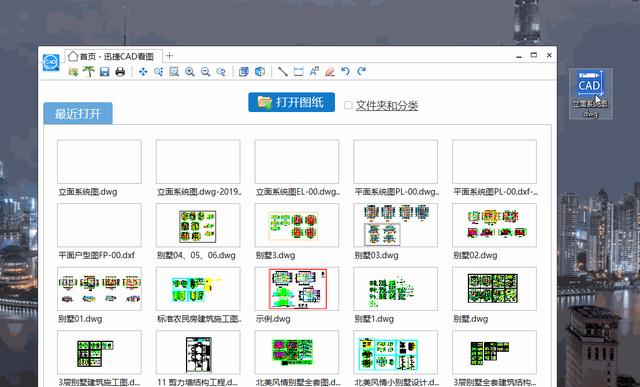
Task: Select the text annotation tool
Action: coord(314,72)
